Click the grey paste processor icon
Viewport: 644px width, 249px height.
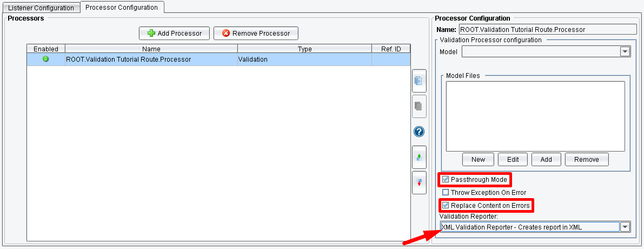click(x=419, y=106)
